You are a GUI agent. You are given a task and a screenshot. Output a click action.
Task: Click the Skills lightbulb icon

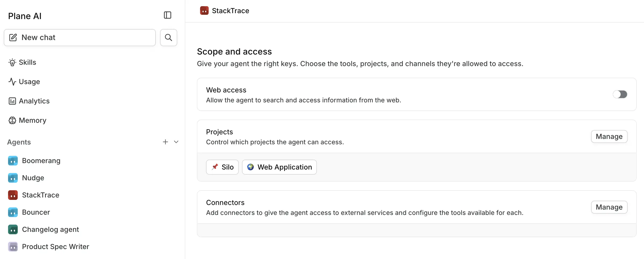click(12, 62)
